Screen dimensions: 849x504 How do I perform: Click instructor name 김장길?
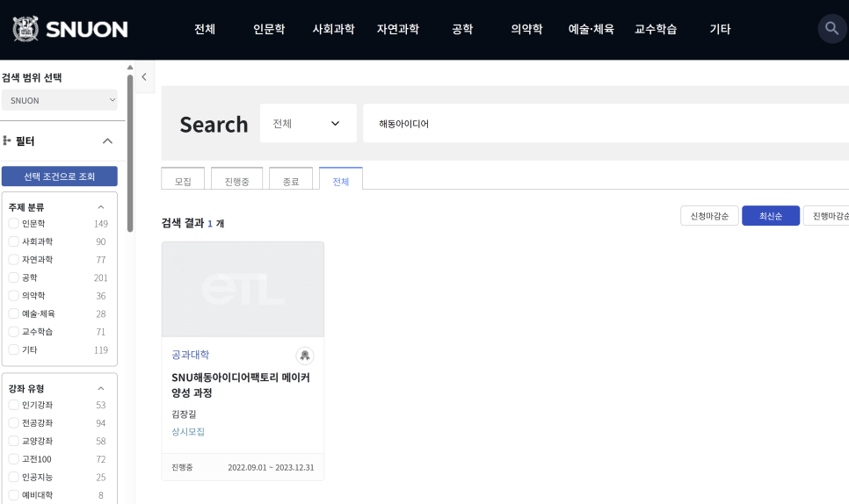tap(184, 414)
